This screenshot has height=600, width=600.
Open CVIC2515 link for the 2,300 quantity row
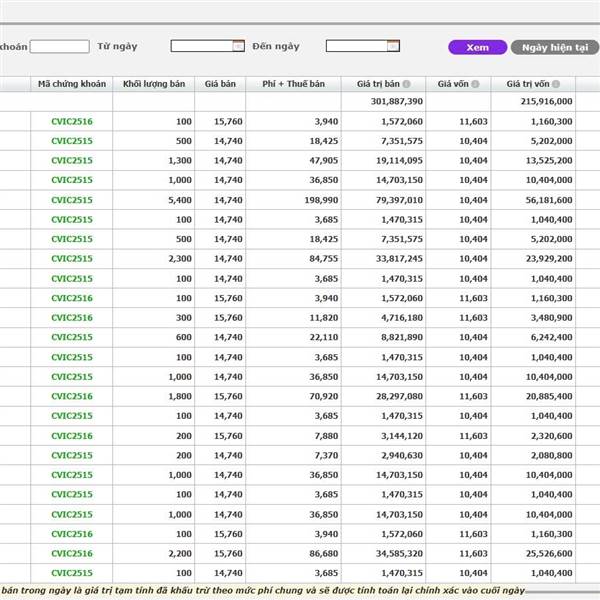click(71, 259)
